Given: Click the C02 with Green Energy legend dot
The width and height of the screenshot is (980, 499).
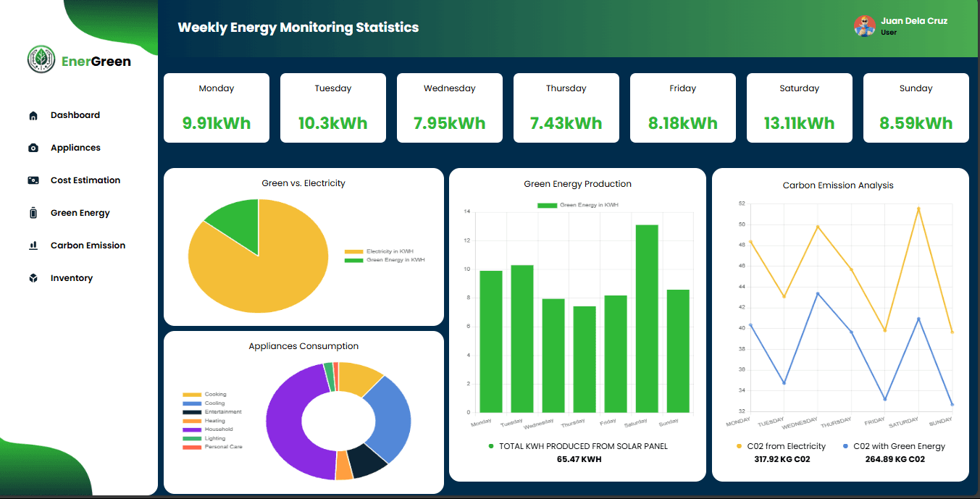Looking at the screenshot, I should pos(845,447).
